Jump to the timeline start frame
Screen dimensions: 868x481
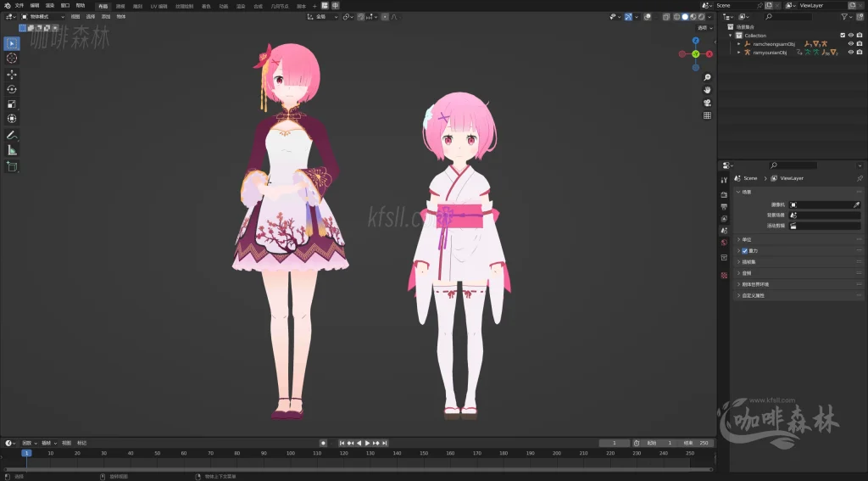(342, 444)
